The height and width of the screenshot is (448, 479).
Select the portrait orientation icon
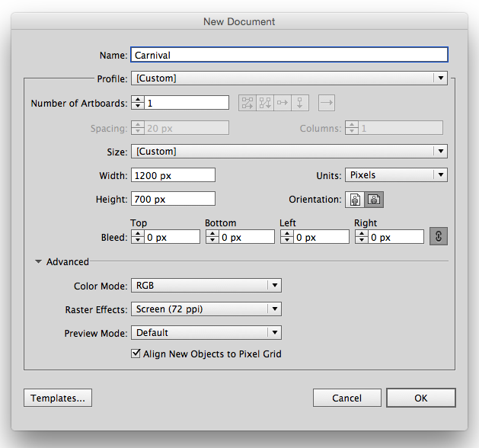pos(355,200)
